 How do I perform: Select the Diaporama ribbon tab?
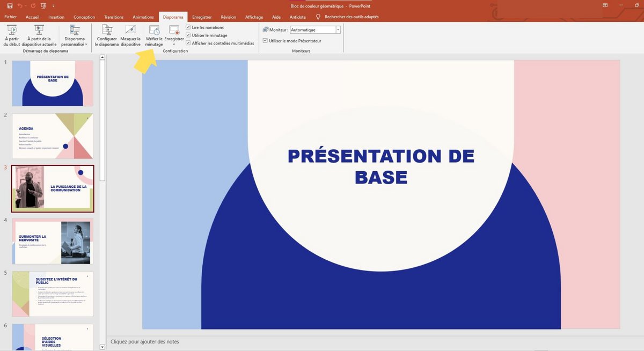(173, 17)
